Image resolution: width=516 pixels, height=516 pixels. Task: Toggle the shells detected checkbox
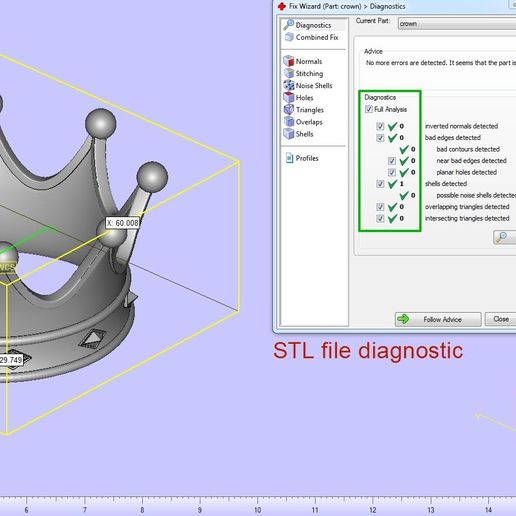tap(380, 184)
